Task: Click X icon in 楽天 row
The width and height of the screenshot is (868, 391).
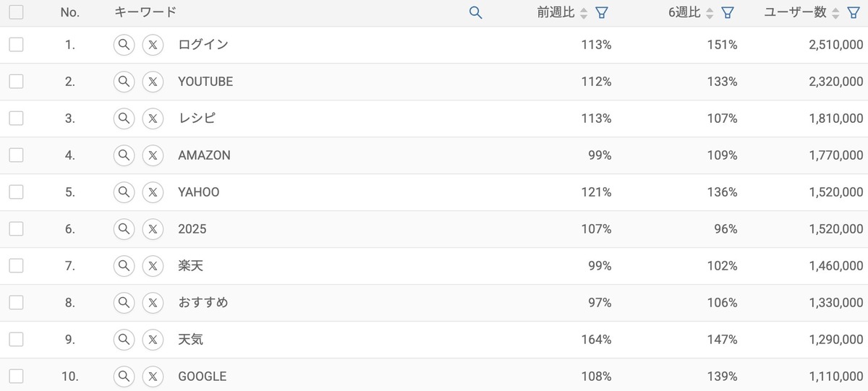Action: [x=153, y=266]
